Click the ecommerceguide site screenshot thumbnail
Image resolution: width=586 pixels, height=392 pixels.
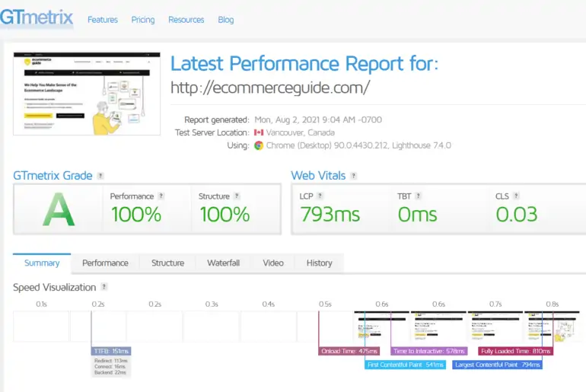(87, 94)
